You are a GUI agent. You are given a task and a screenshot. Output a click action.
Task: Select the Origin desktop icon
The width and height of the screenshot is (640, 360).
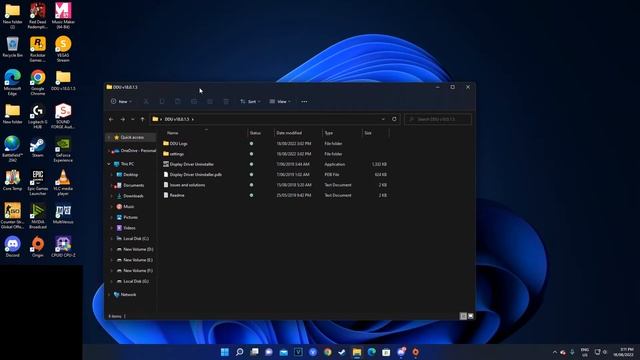coord(38,247)
